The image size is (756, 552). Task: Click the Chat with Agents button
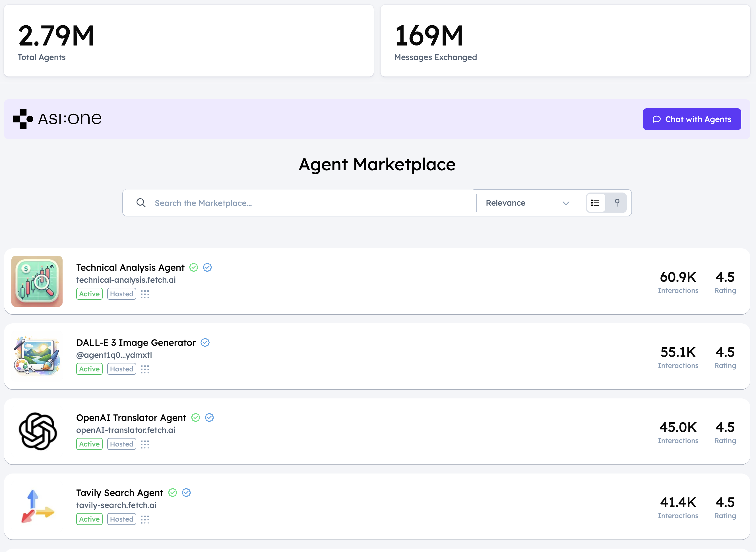tap(692, 119)
